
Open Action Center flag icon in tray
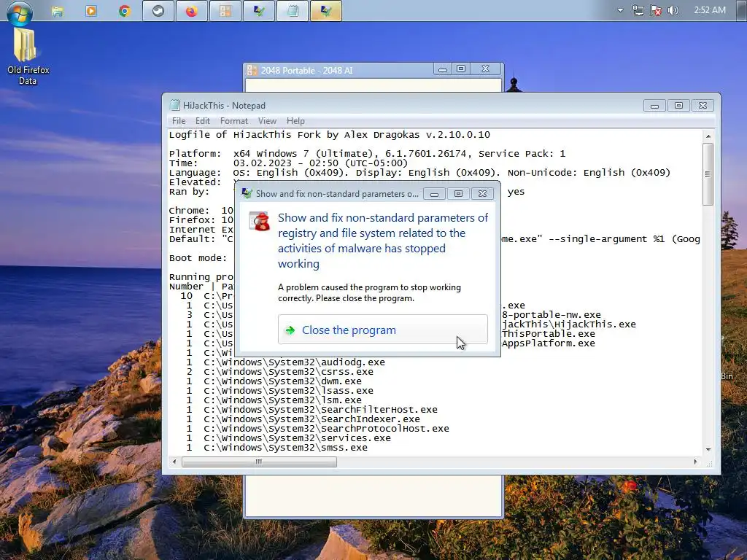tap(656, 10)
